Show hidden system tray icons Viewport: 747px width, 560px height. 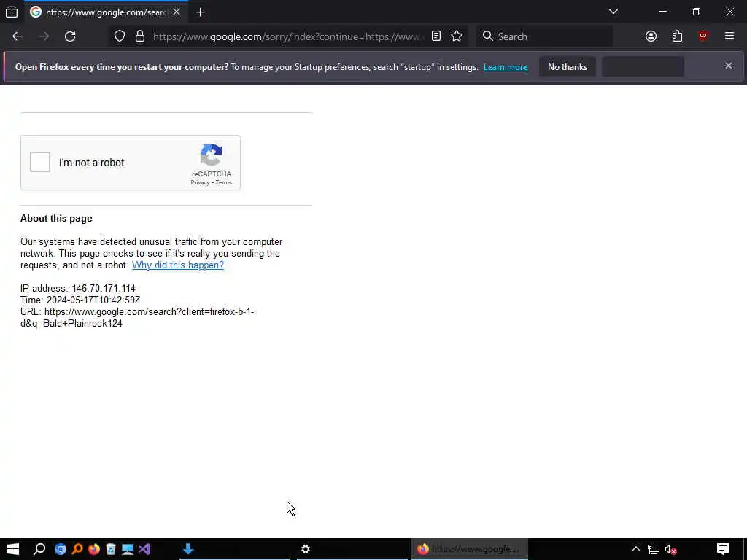(x=635, y=549)
